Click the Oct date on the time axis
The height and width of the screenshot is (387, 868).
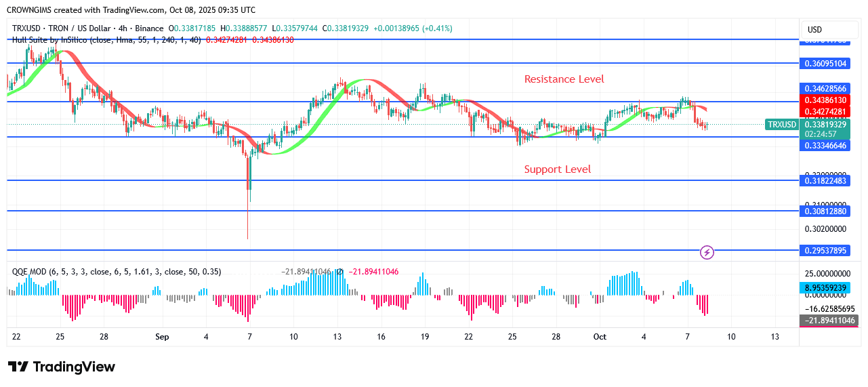[599, 337]
